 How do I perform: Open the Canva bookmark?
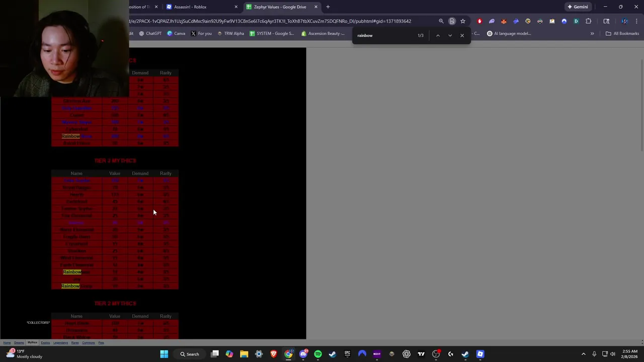tap(176, 34)
